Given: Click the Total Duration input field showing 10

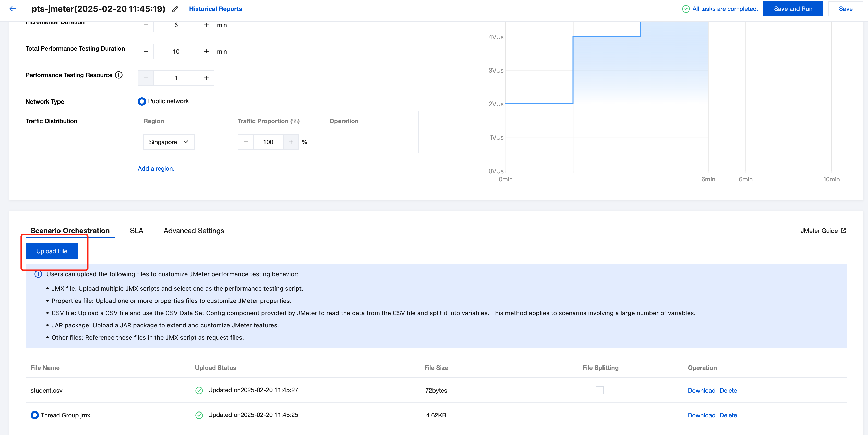Looking at the screenshot, I should [x=176, y=52].
